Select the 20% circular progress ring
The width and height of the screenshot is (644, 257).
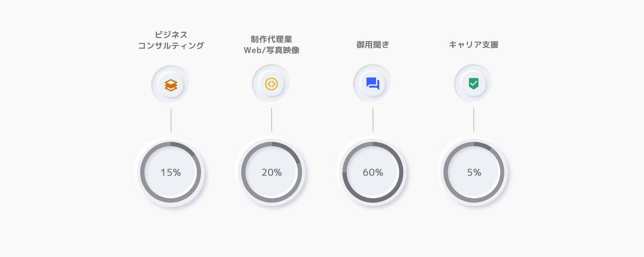point(272,172)
